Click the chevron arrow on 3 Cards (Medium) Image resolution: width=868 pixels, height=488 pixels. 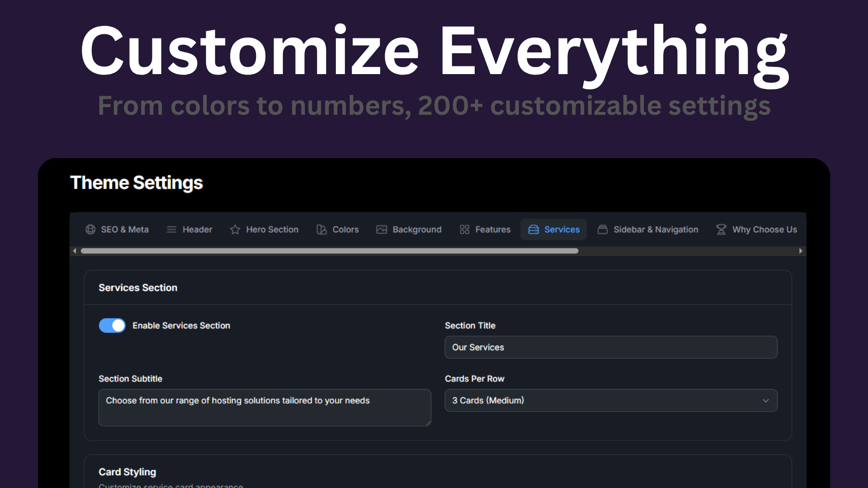765,401
